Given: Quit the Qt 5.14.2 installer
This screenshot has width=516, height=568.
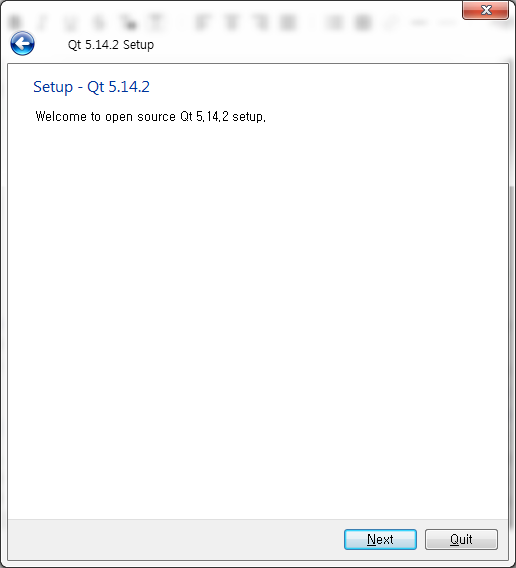Looking at the screenshot, I should [461, 539].
